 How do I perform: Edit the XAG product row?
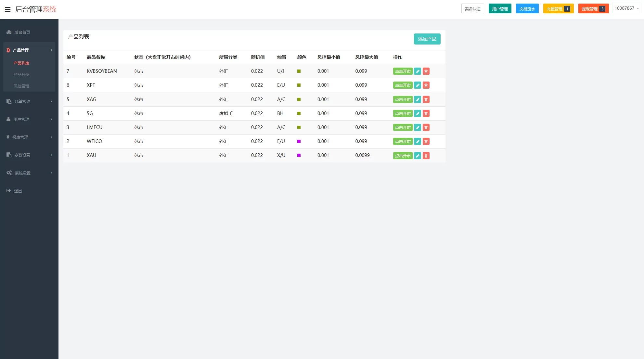pyautogui.click(x=418, y=100)
